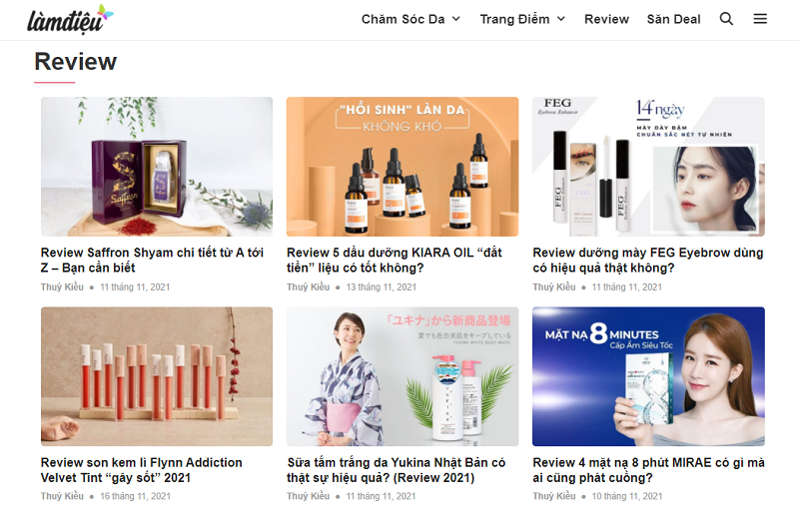The image size is (799, 532).
Task: Click date 16 tháng 11, 2021
Action: click(x=135, y=496)
